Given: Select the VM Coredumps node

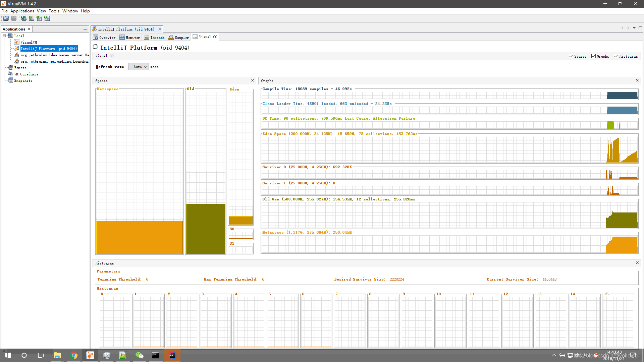Looking at the screenshot, I should [26, 74].
